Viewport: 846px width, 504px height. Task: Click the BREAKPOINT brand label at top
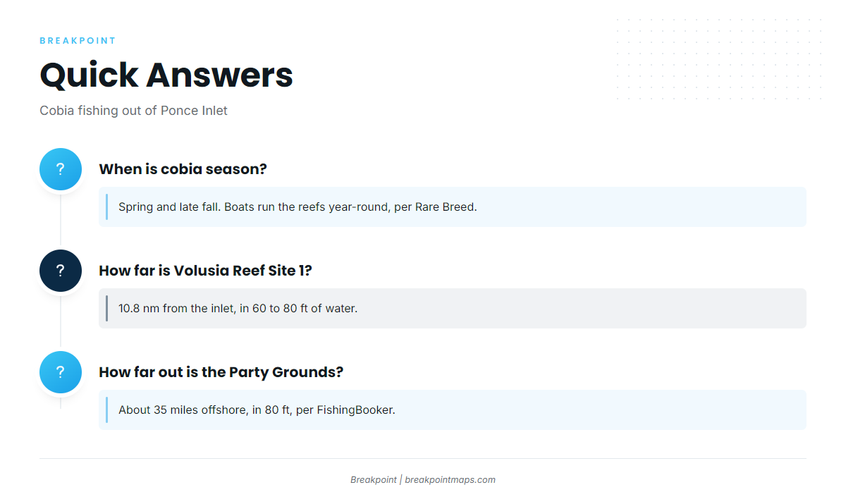click(78, 41)
